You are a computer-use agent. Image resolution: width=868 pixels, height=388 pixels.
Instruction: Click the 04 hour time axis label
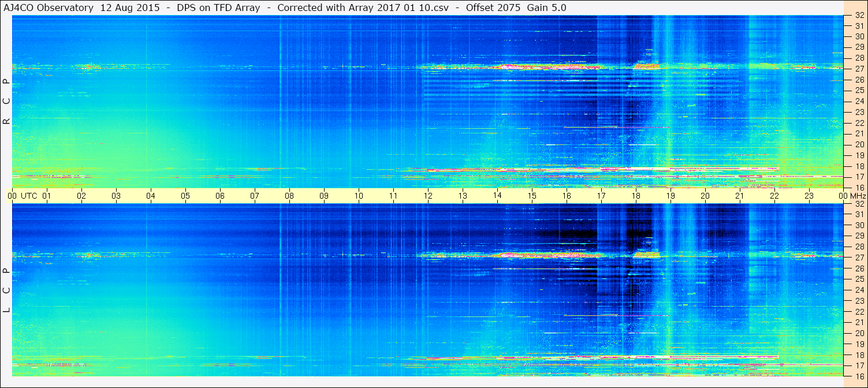(x=151, y=196)
